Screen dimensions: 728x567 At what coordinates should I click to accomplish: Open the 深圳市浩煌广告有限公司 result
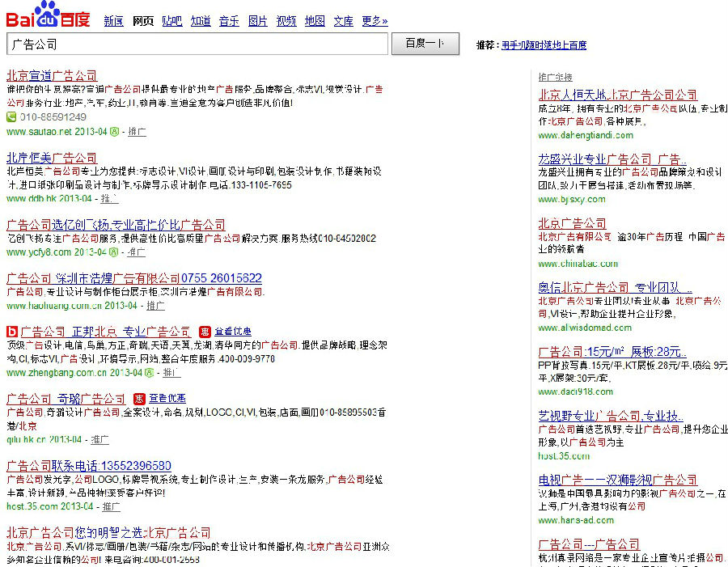(134, 278)
